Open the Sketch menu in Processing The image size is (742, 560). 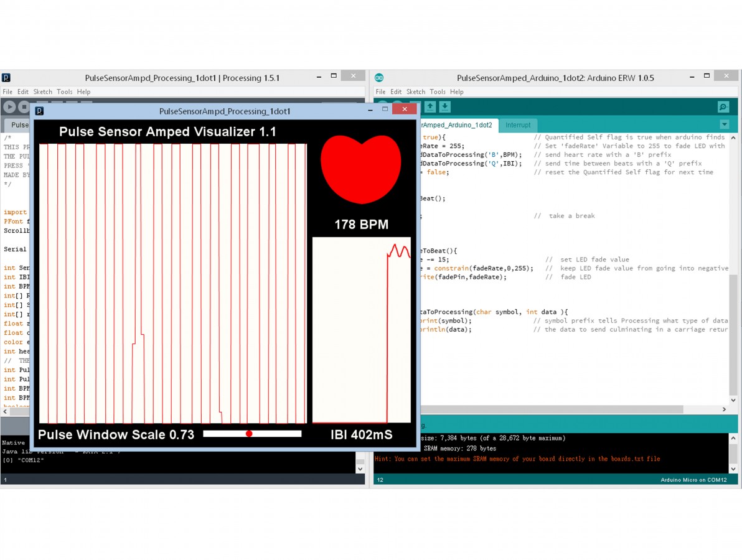tap(42, 91)
